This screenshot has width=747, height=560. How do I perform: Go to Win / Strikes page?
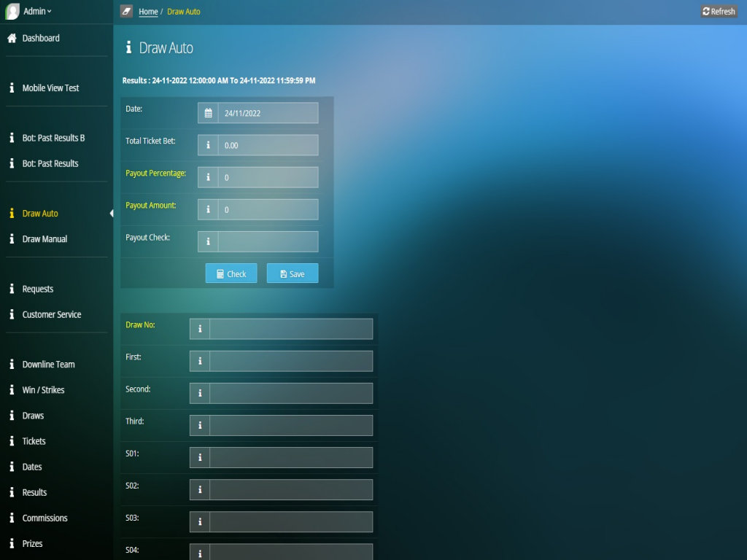[43, 390]
